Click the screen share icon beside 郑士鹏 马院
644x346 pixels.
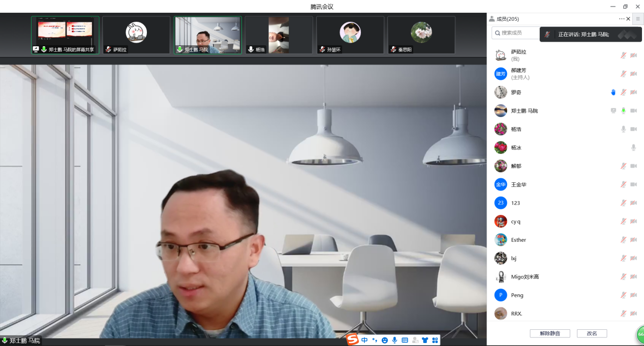pos(613,111)
